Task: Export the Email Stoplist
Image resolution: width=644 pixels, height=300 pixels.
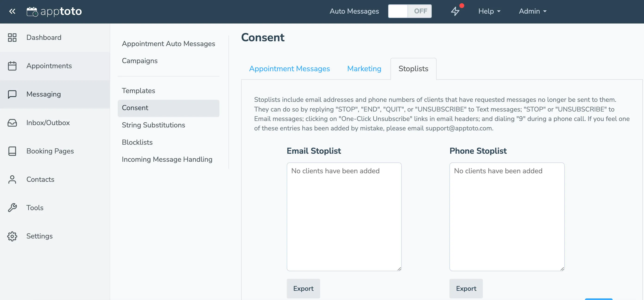Action: pos(303,288)
